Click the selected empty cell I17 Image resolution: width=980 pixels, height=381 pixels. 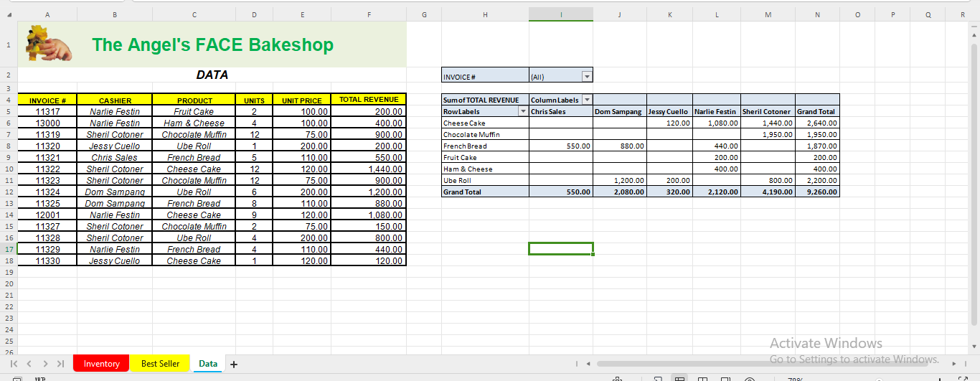[561, 249]
